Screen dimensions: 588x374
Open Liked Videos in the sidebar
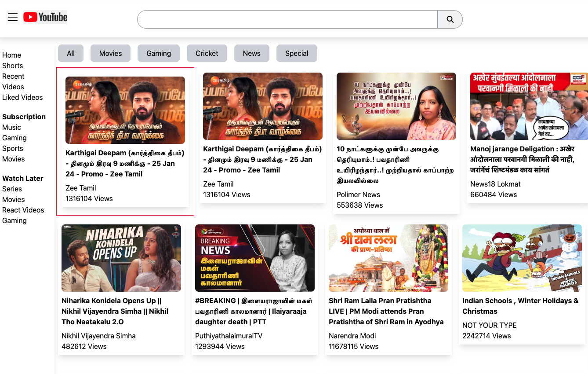coord(22,97)
